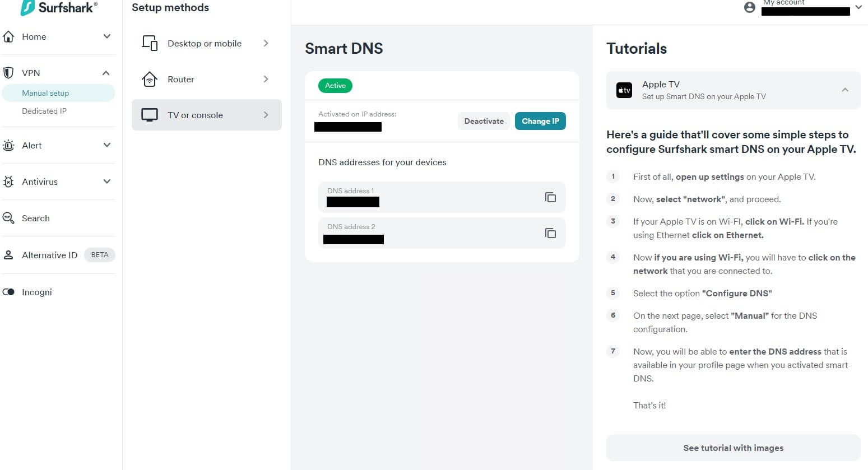Copy DNS address 2
The height and width of the screenshot is (470, 868).
click(550, 233)
